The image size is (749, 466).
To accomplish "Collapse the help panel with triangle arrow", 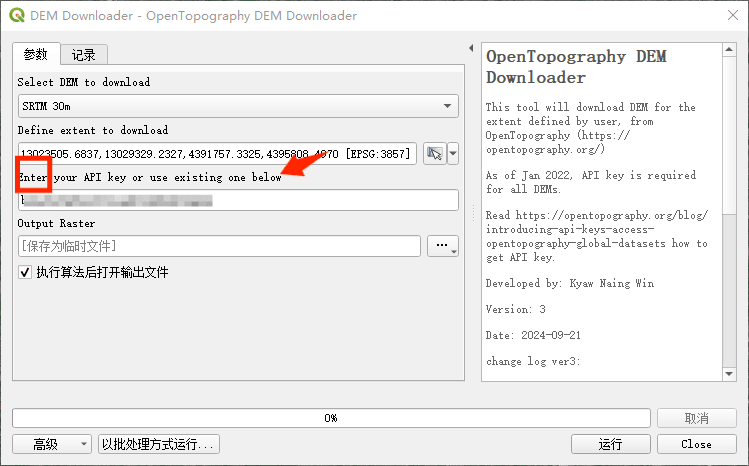I will pyautogui.click(x=471, y=48).
